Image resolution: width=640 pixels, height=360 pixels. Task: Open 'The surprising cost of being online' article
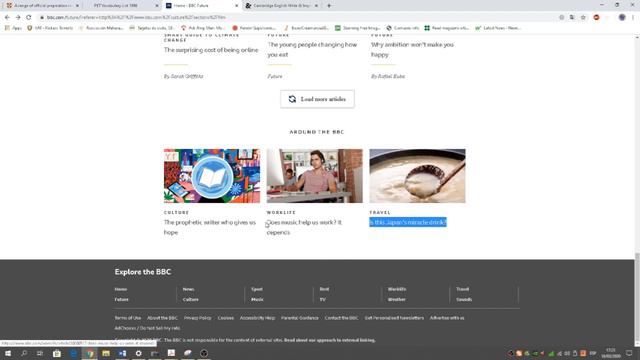click(211, 50)
